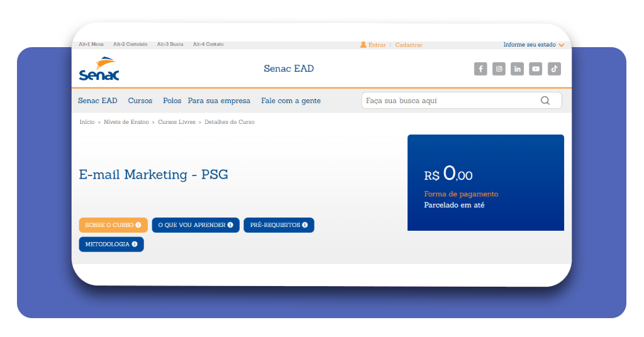Go to Cursos Livres breadcrumb

[177, 122]
